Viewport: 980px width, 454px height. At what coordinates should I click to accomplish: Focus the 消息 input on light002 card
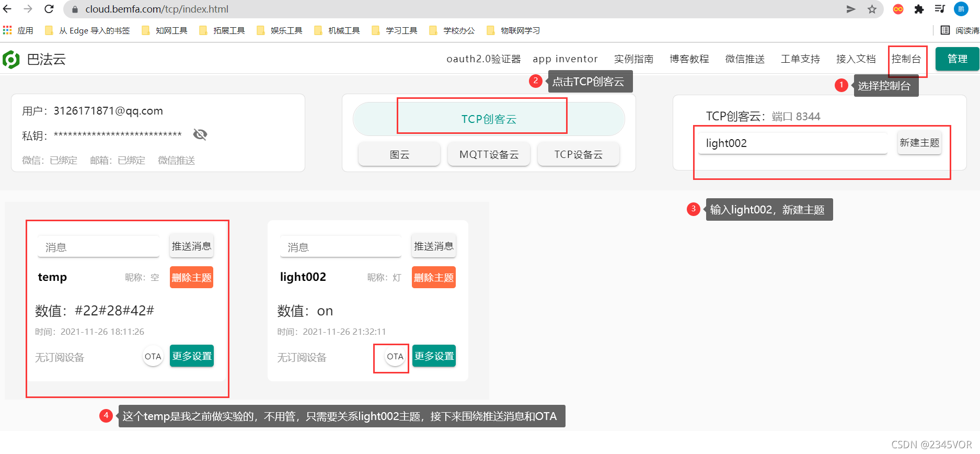point(341,246)
